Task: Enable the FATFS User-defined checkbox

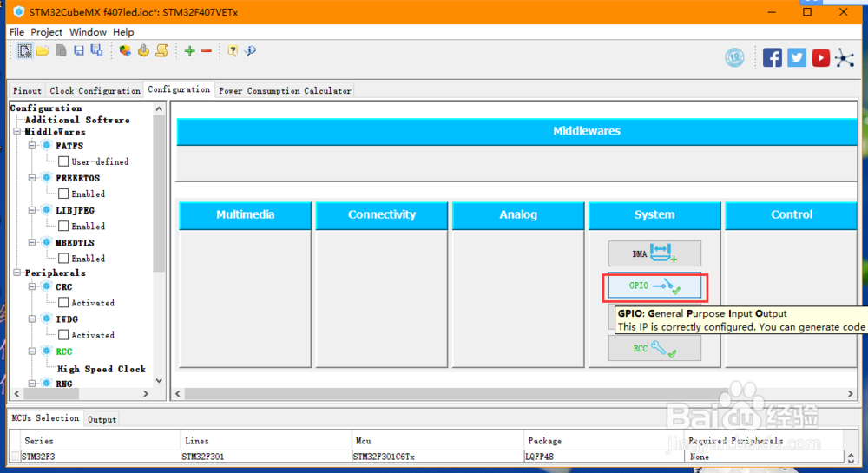Action: 63,161
